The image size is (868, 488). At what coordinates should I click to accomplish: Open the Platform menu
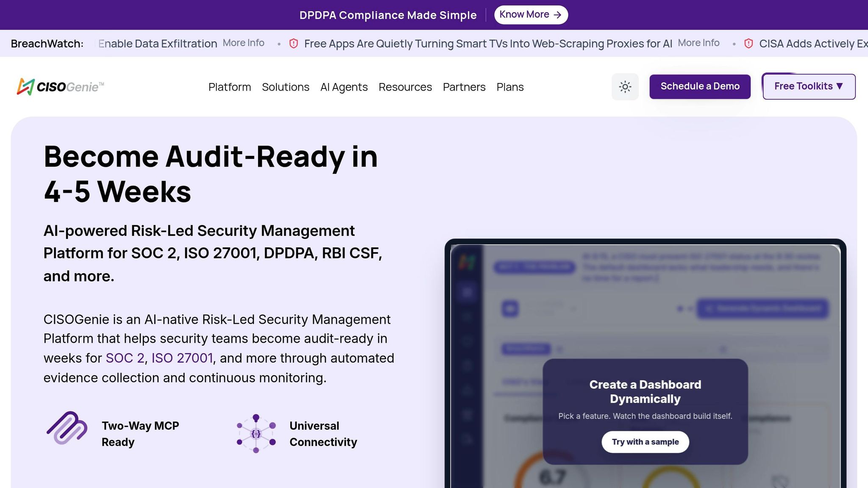tap(230, 87)
